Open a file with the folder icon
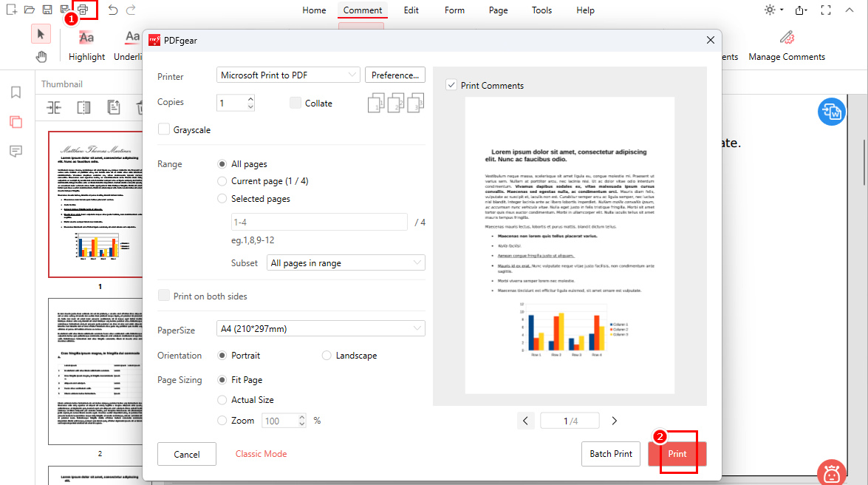Screen dimensions: 868x485 point(30,10)
